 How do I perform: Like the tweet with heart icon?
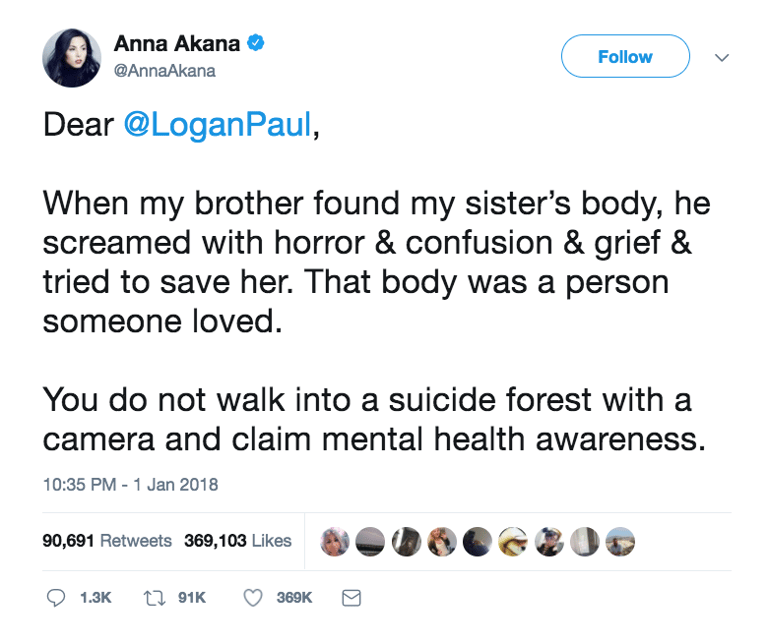[x=254, y=597]
